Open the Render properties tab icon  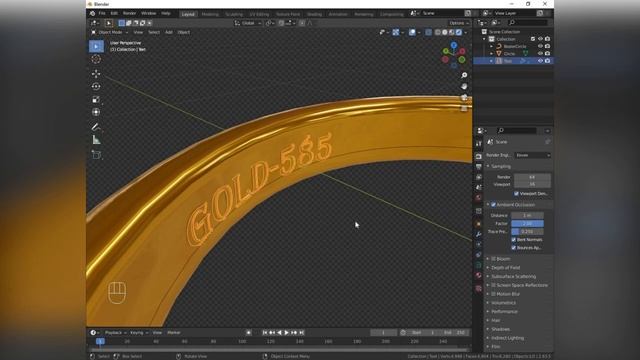pos(478,156)
